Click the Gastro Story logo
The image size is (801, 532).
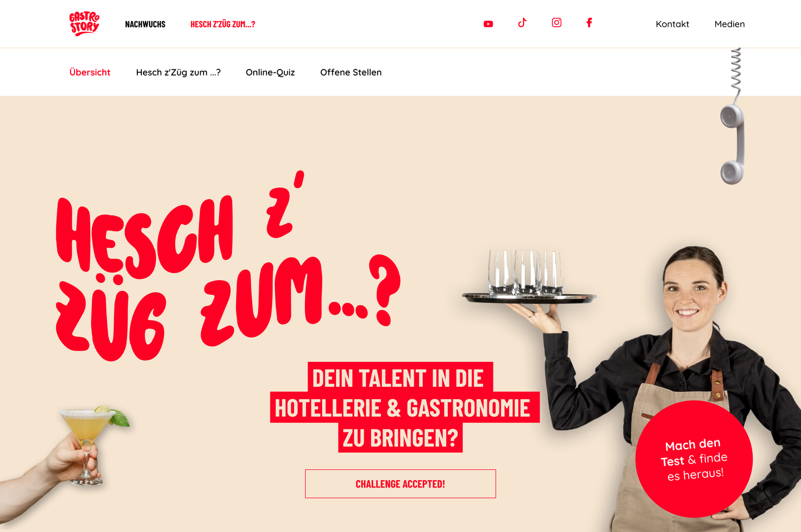[85, 24]
